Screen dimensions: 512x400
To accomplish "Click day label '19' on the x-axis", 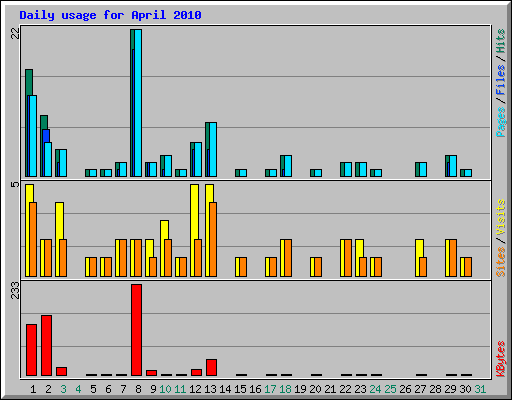I will (300, 389).
